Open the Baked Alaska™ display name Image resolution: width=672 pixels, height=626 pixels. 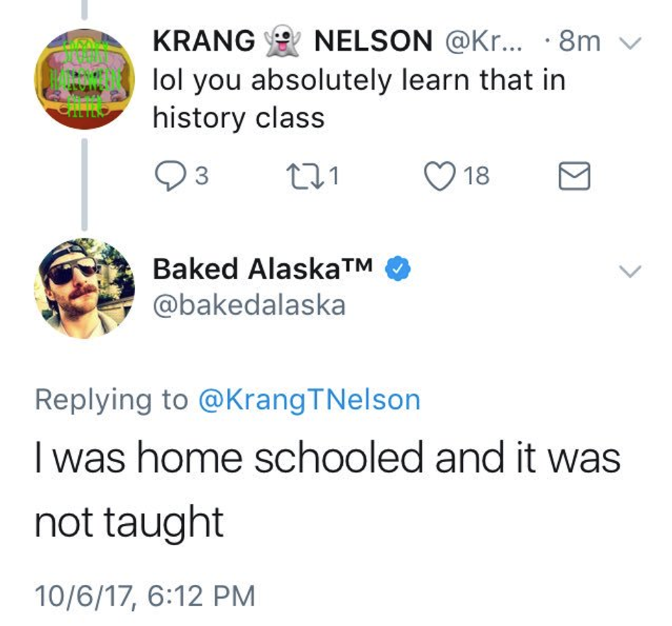click(263, 269)
